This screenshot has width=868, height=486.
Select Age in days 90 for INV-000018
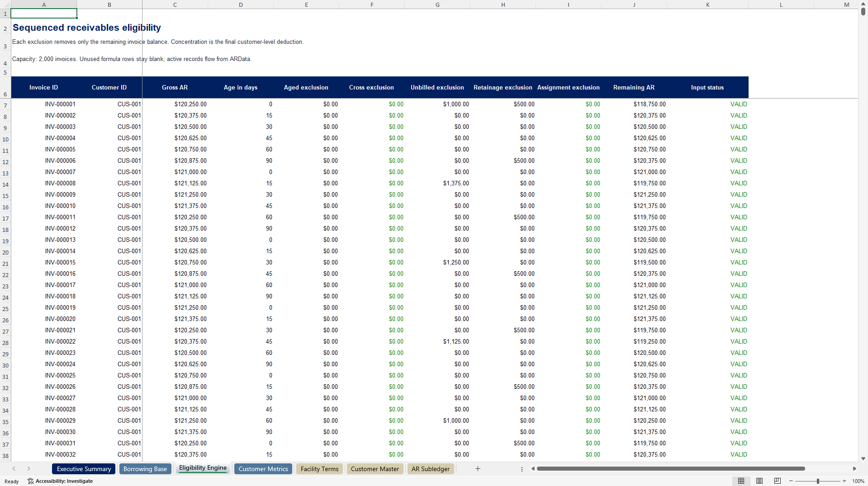coord(241,296)
